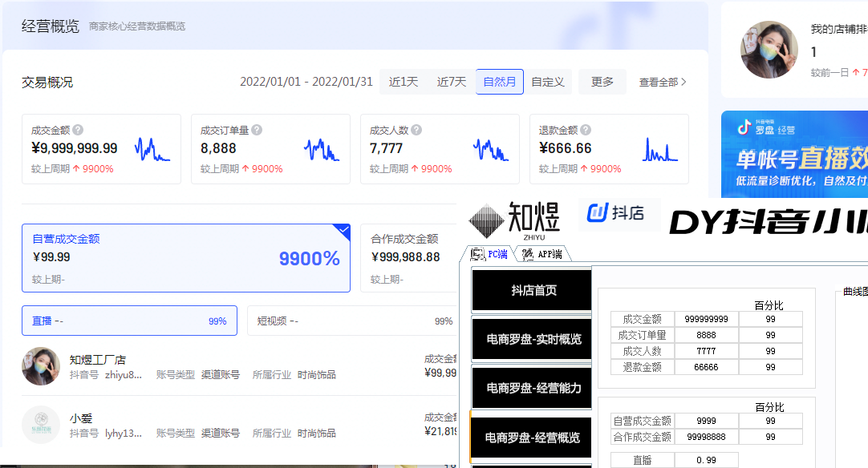Click the computer icon on the PC端 tab
This screenshot has width=868, height=468.
(477, 252)
